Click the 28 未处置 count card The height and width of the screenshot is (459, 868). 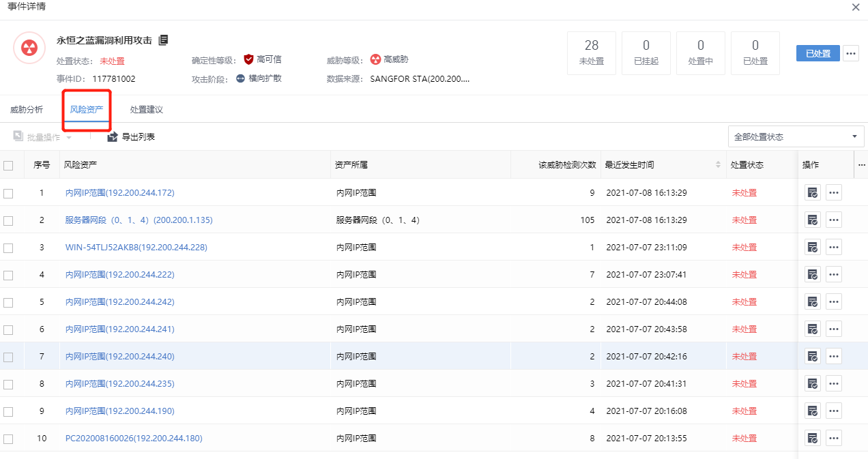coord(592,53)
